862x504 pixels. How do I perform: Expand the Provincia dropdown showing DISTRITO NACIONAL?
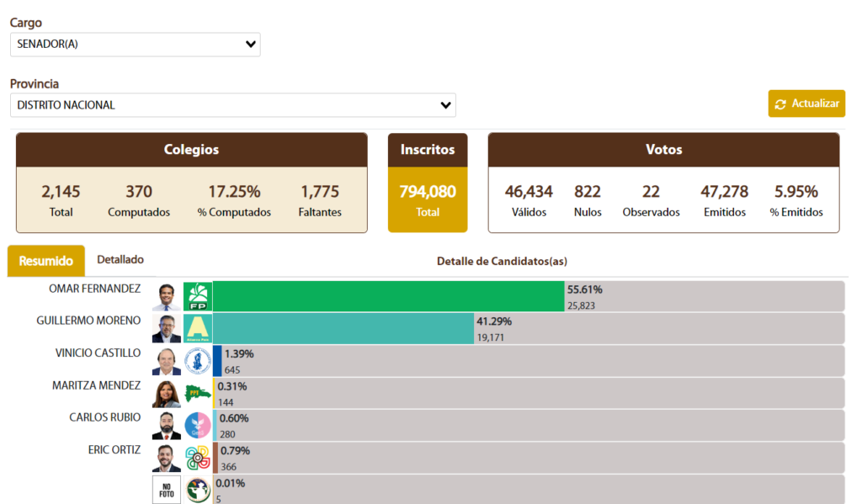coord(232,105)
